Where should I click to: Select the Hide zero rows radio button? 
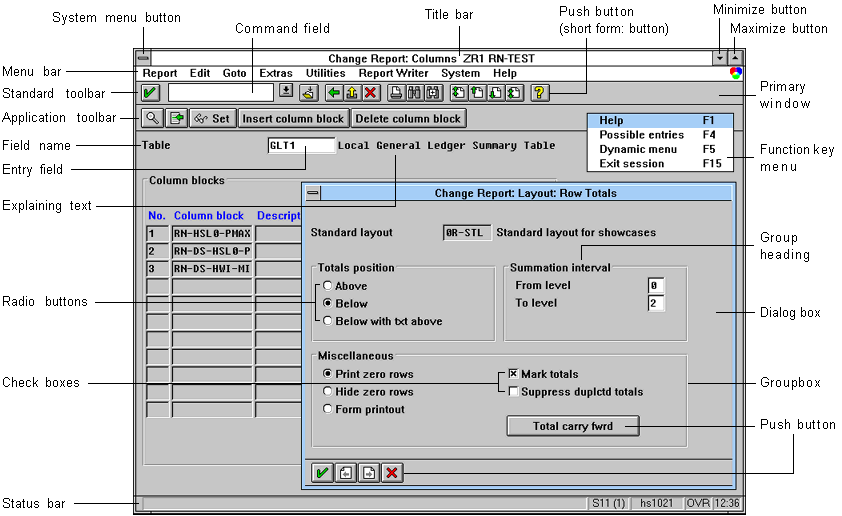coord(327,392)
